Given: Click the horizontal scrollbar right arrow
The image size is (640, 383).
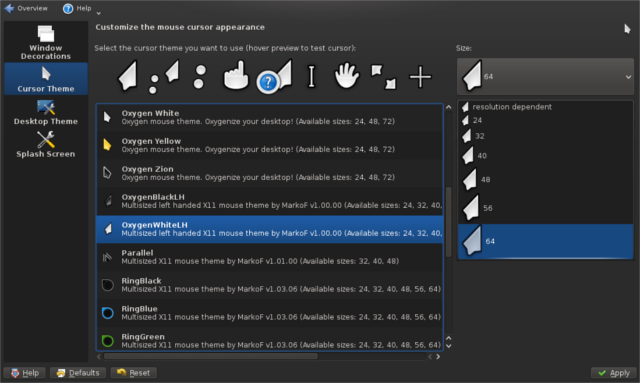Looking at the screenshot, I should [438, 356].
